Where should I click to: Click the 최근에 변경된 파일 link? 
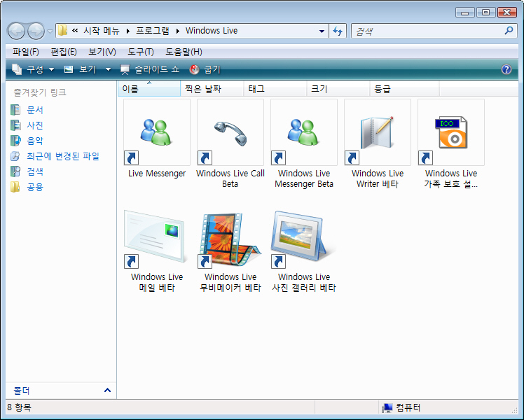(x=63, y=156)
